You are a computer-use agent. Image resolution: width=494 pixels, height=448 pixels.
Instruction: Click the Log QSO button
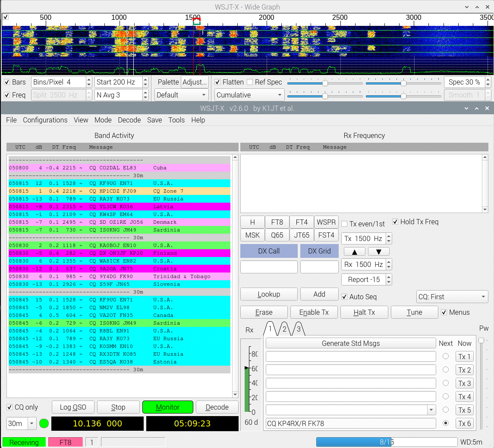click(73, 407)
